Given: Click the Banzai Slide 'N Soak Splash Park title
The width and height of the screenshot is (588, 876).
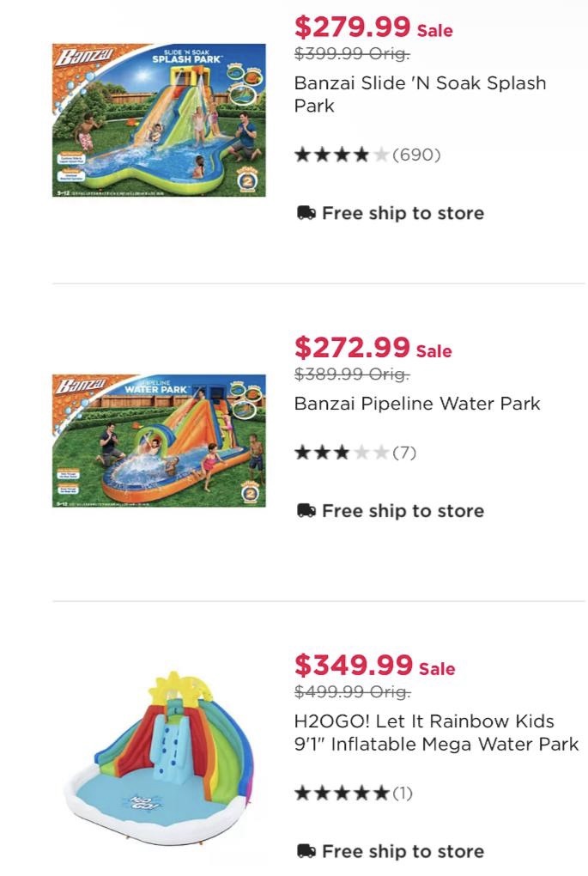Looking at the screenshot, I should pos(420,94).
